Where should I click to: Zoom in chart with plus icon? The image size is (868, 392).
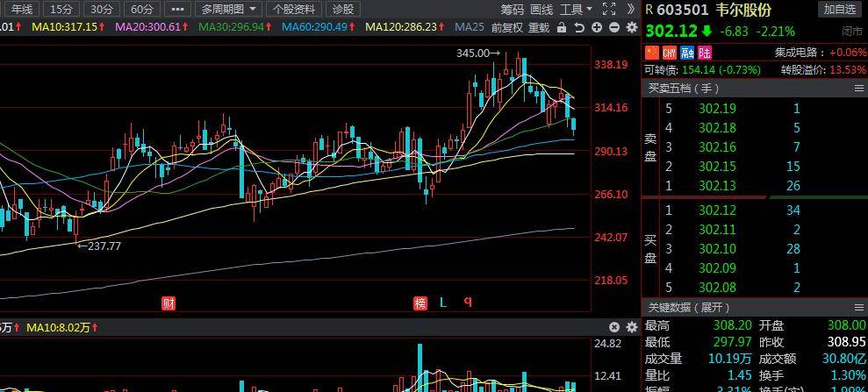597,28
